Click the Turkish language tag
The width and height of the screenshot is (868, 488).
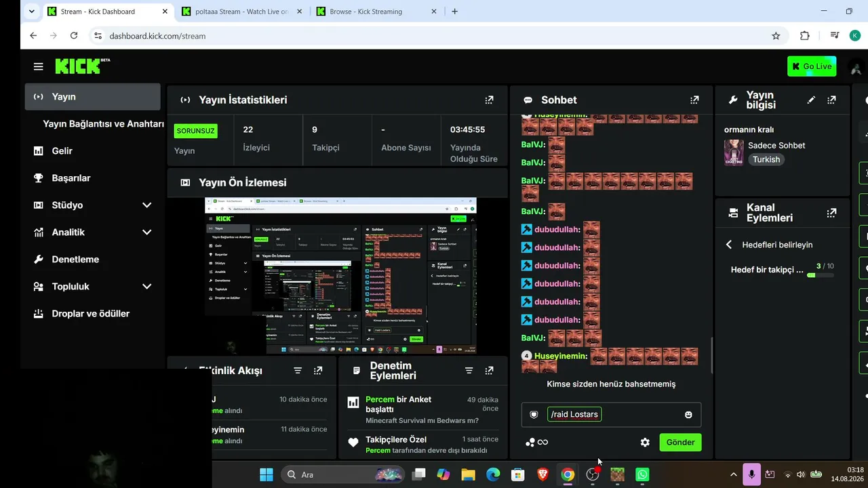766,159
